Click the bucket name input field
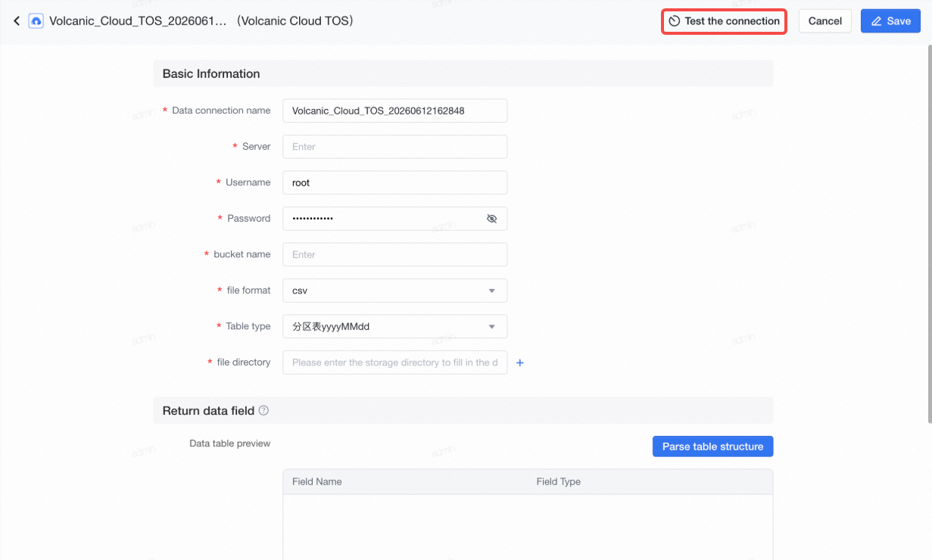932x560 pixels. tap(394, 255)
